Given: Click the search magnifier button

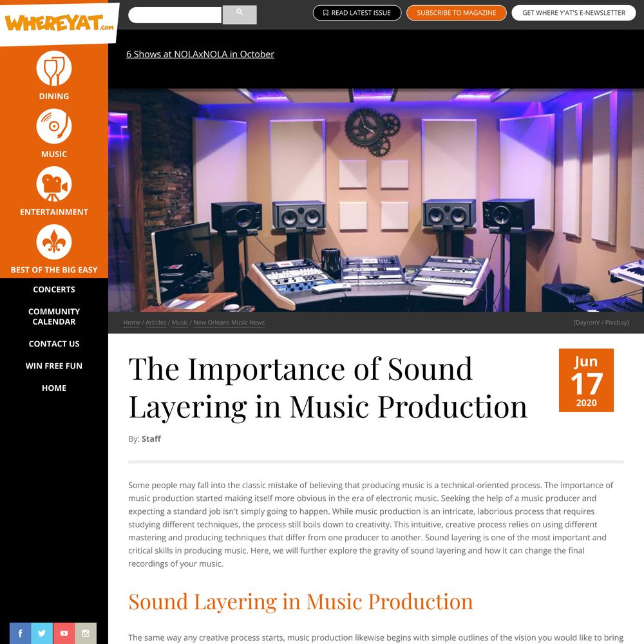Looking at the screenshot, I should tap(240, 15).
